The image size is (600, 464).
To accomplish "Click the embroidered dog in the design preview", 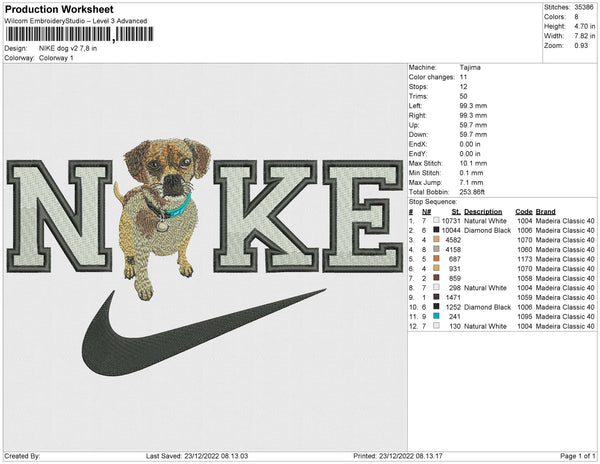I will pyautogui.click(x=163, y=218).
